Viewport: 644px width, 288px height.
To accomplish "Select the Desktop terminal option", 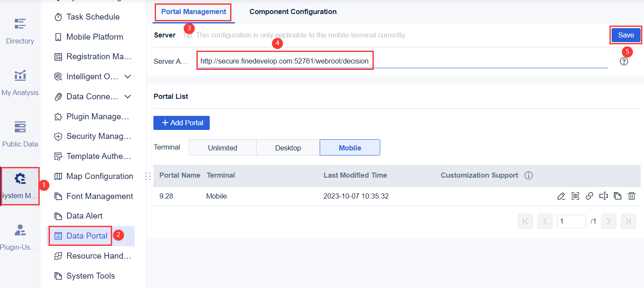I will pyautogui.click(x=288, y=148).
